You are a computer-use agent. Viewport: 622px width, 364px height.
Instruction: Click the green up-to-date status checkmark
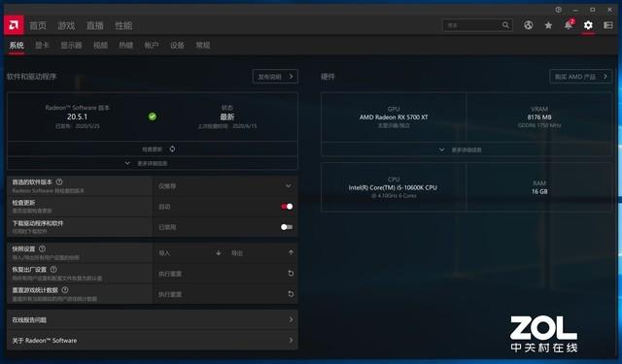(x=153, y=116)
